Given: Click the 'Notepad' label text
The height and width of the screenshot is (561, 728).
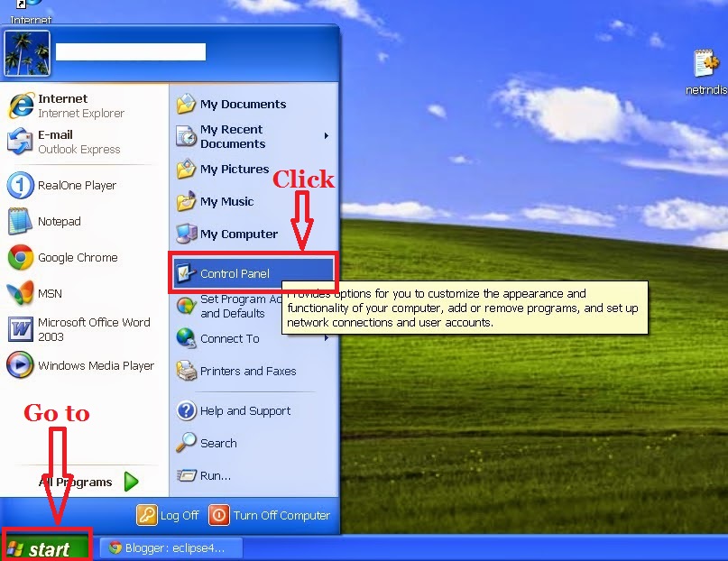Looking at the screenshot, I should [60, 221].
